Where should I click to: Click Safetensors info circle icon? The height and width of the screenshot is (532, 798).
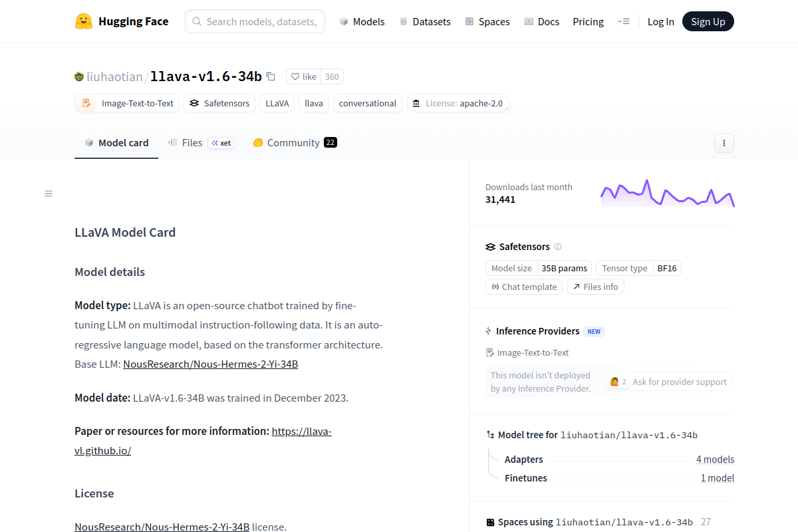click(558, 247)
